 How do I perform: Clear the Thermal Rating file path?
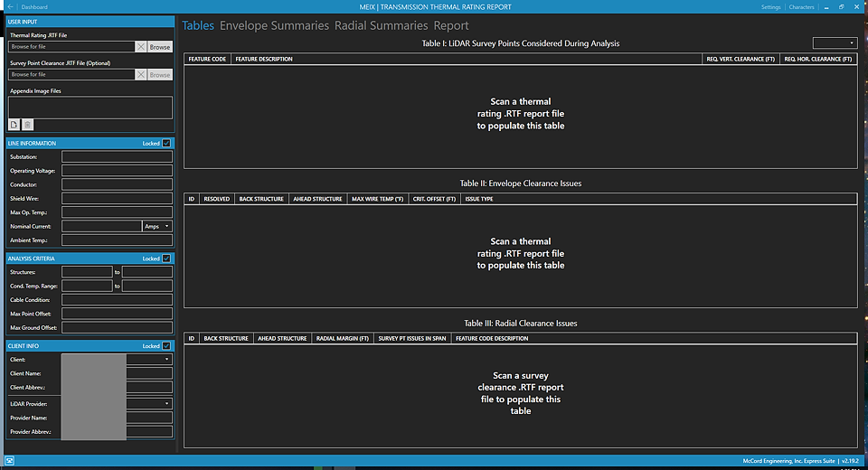pyautogui.click(x=141, y=46)
